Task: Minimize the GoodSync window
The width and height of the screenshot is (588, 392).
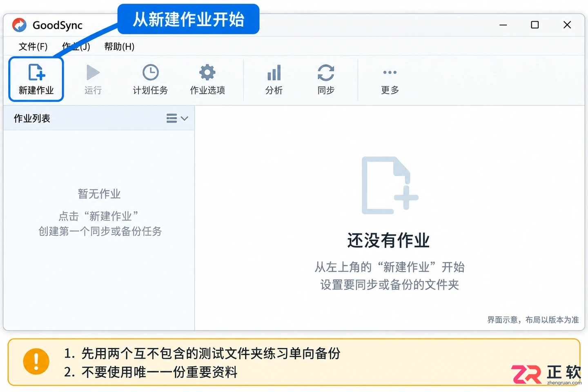Action: click(x=503, y=25)
